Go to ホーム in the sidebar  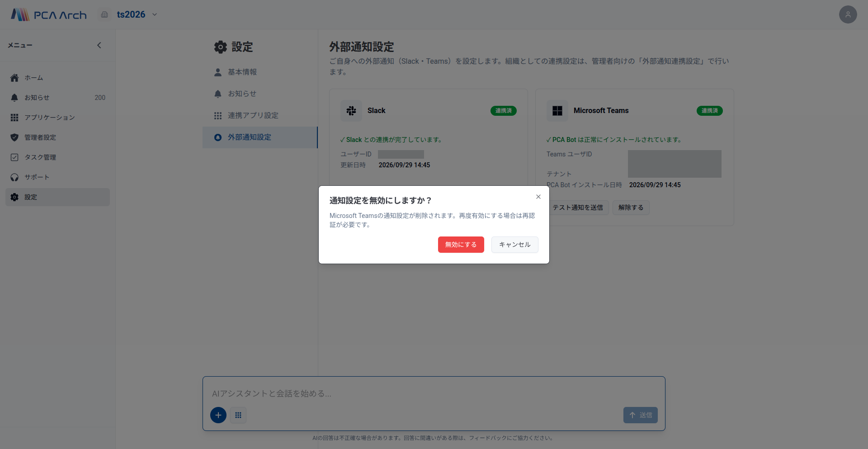pos(57,78)
